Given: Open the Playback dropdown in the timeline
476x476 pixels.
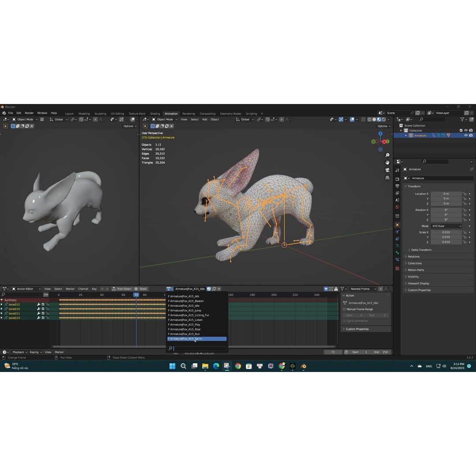Looking at the screenshot, I should click(x=20, y=352).
